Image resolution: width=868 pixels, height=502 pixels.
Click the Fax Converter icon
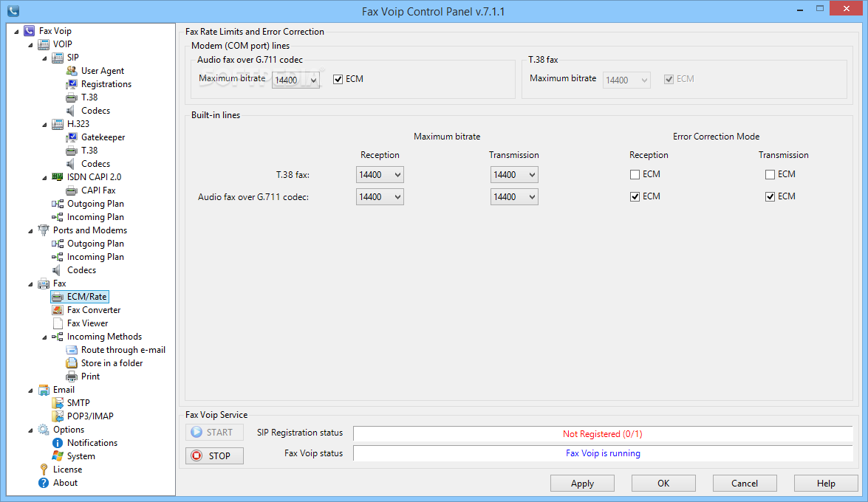click(x=58, y=310)
